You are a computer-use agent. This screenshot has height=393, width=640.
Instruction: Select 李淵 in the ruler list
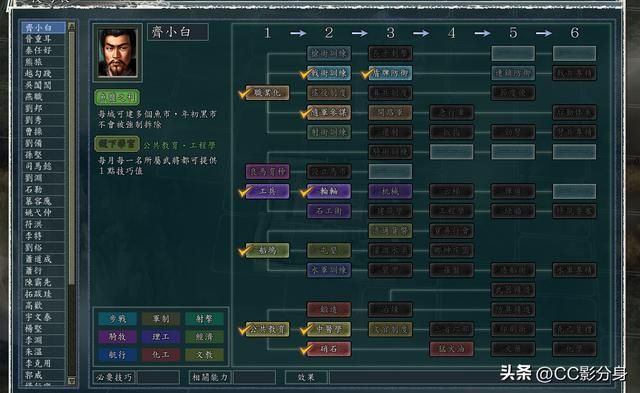tap(43, 340)
